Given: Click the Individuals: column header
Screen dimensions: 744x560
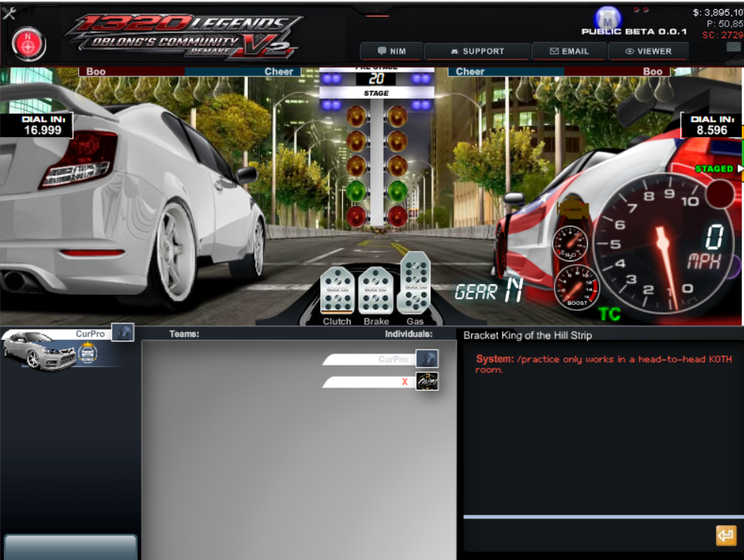Looking at the screenshot, I should coord(409,334).
